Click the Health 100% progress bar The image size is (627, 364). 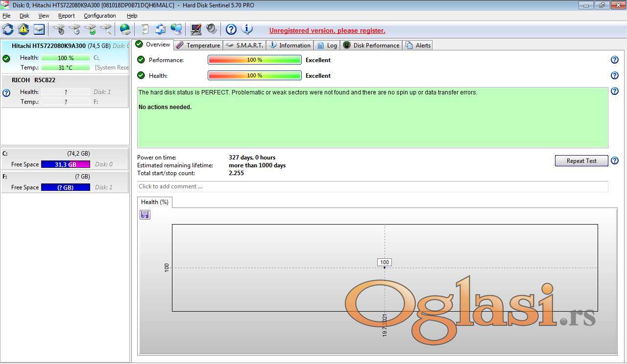[254, 76]
